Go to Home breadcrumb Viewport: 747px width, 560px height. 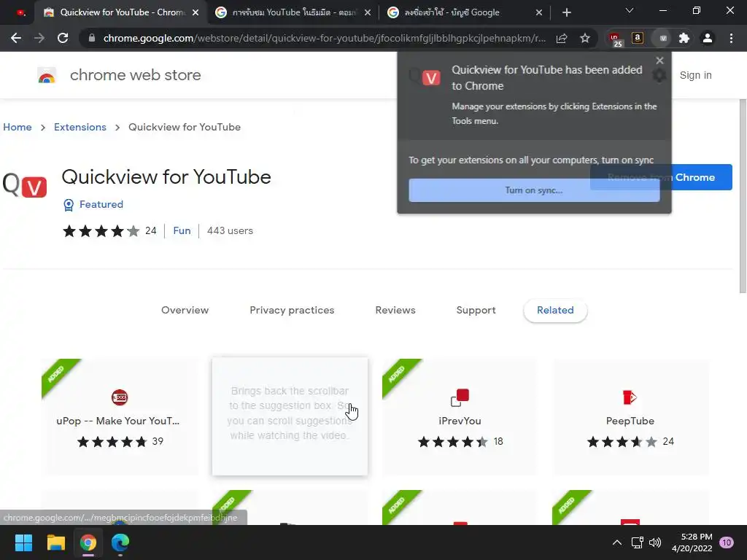point(18,127)
